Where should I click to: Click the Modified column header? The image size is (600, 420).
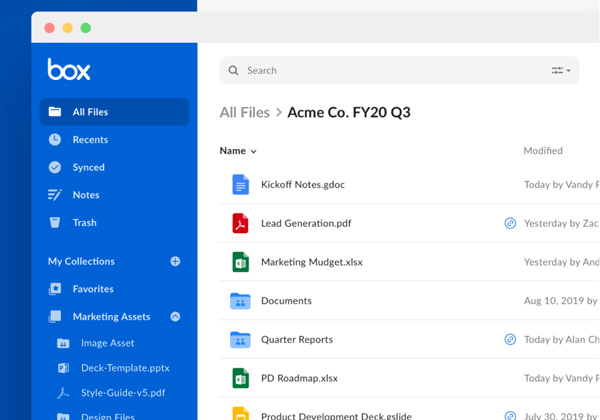point(543,151)
